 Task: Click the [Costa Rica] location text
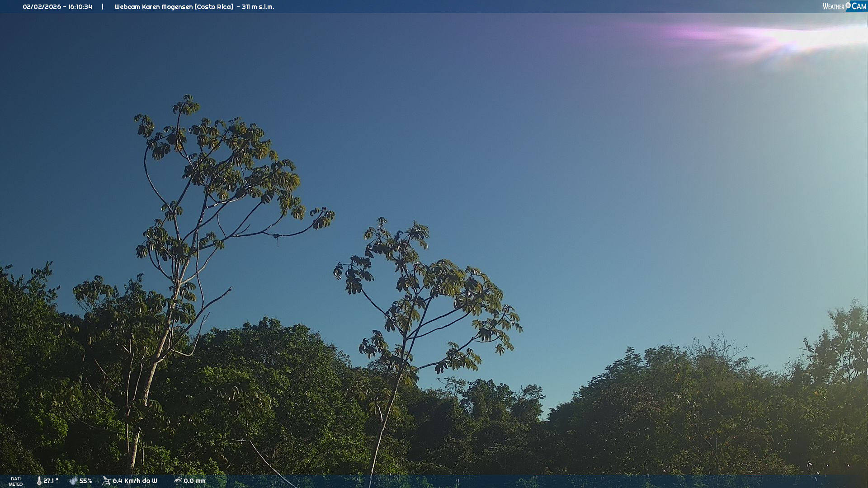(214, 7)
